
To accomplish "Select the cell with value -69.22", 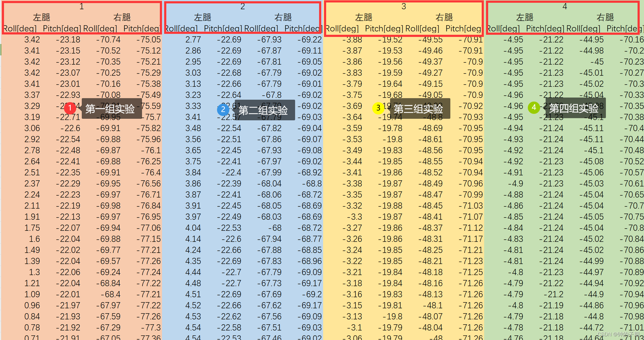I will [310, 40].
